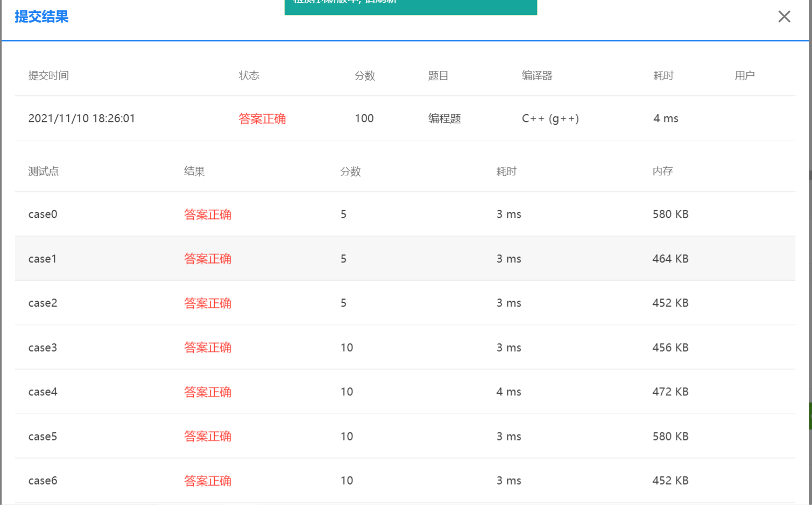Open the 编程题 problem link
812x505 pixels.
[444, 118]
